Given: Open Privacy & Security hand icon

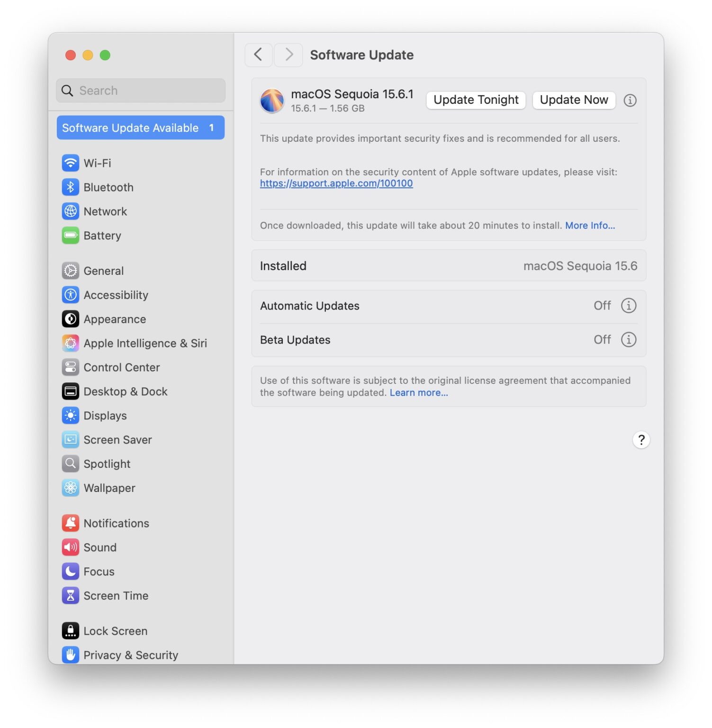Looking at the screenshot, I should tap(70, 655).
